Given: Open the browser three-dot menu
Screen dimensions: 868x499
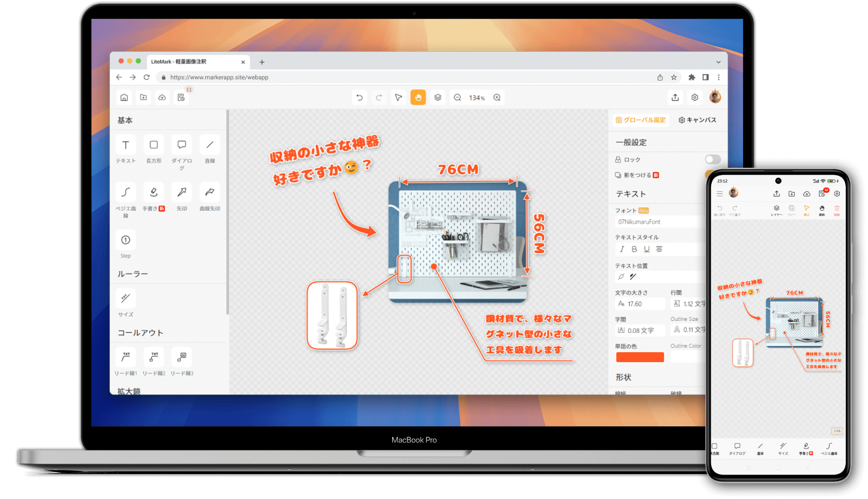Looking at the screenshot, I should pyautogui.click(x=719, y=77).
